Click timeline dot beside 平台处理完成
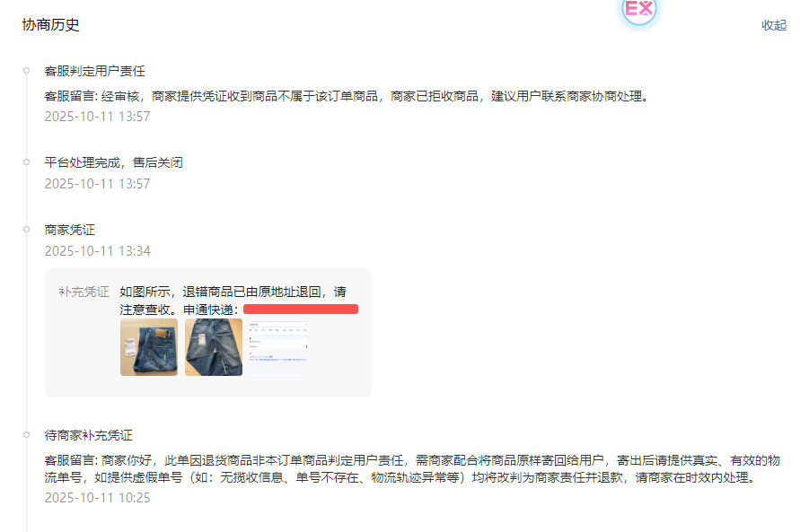The height and width of the screenshot is (532, 809). click(x=26, y=161)
